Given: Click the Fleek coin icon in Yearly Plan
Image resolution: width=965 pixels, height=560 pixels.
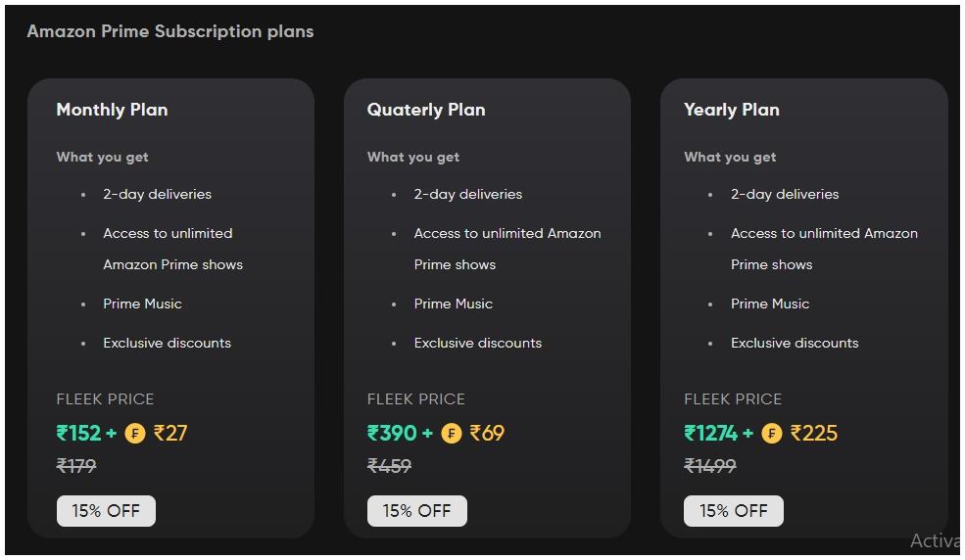Looking at the screenshot, I should (x=771, y=434).
